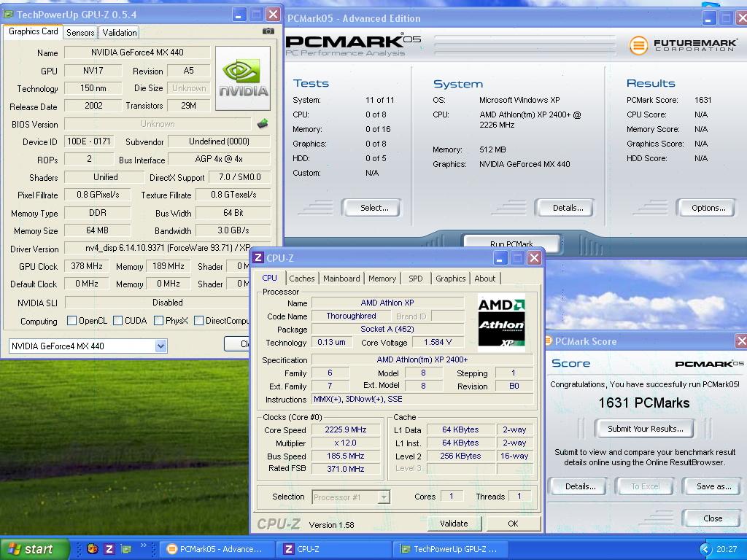This screenshot has width=747, height=560.
Task: Click the Select... tests button in PCMark05
Action: click(x=371, y=208)
